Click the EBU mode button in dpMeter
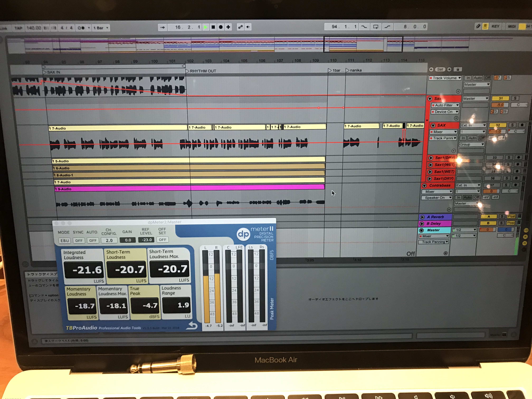The height and width of the screenshot is (399, 532). click(x=65, y=241)
